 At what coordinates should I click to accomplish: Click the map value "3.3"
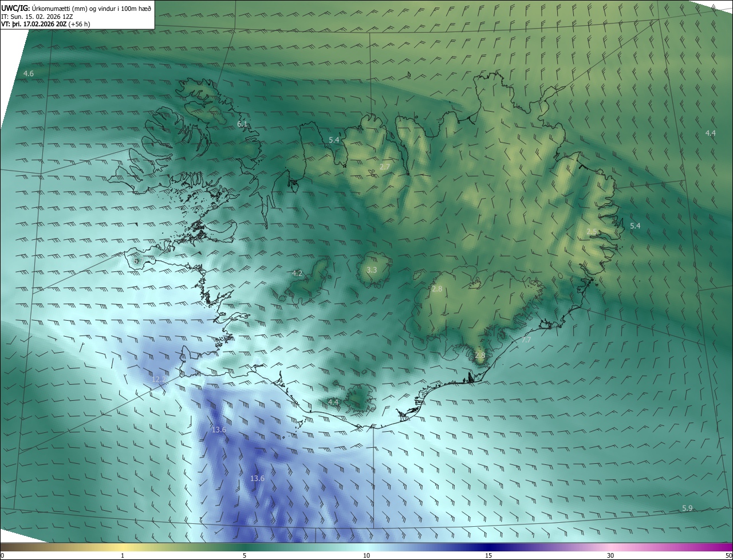click(x=372, y=270)
